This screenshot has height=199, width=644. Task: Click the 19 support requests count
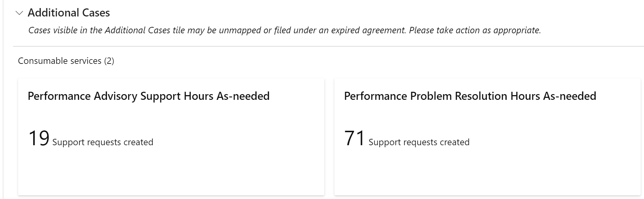click(39, 138)
